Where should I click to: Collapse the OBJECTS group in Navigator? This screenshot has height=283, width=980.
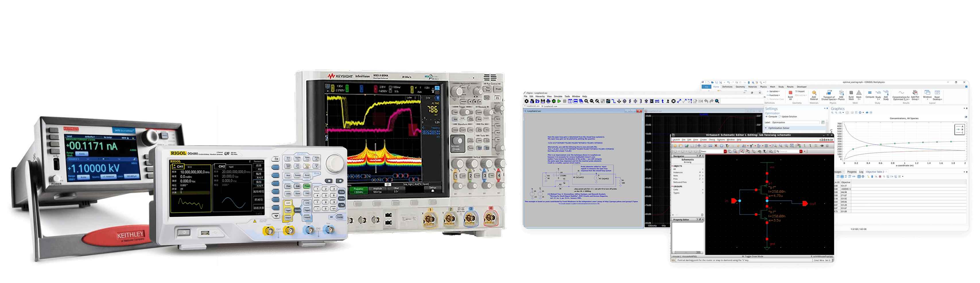click(672, 166)
